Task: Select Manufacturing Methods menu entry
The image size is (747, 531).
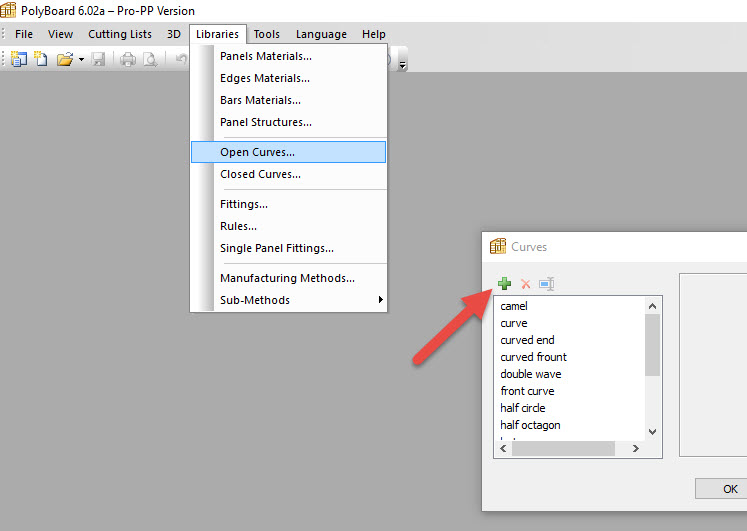Action: 289,278
